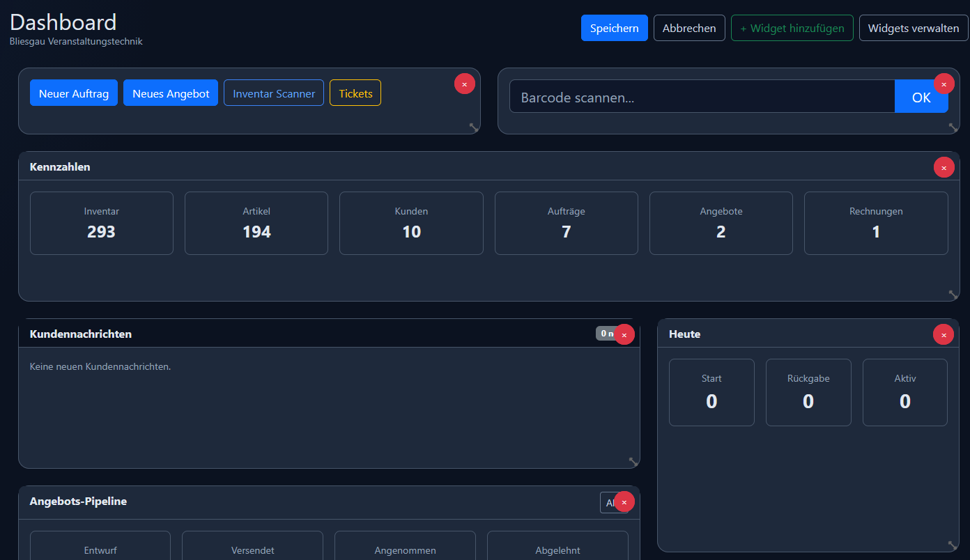The image size is (970, 560).
Task: Click the Angenommen pipeline stage card
Action: click(x=405, y=546)
